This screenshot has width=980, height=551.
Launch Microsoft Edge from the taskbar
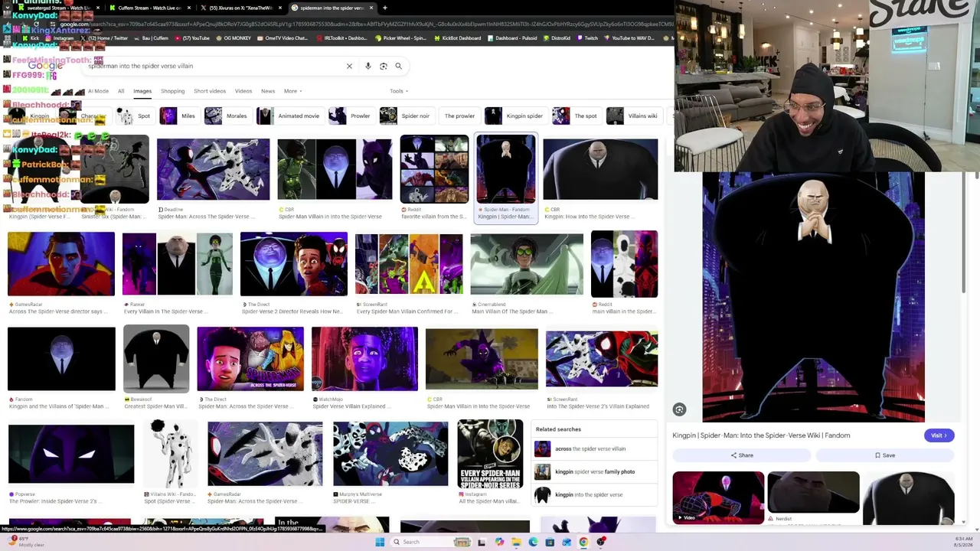tap(533, 542)
